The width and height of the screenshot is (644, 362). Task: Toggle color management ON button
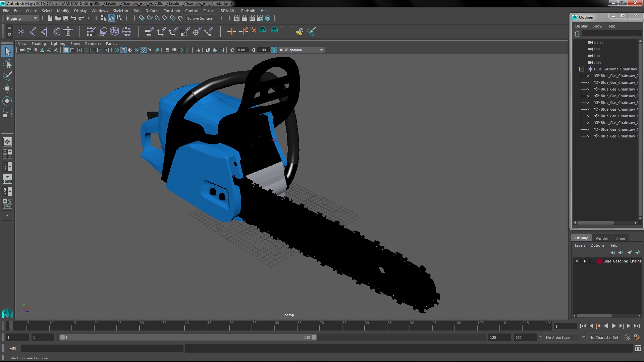[x=274, y=50]
